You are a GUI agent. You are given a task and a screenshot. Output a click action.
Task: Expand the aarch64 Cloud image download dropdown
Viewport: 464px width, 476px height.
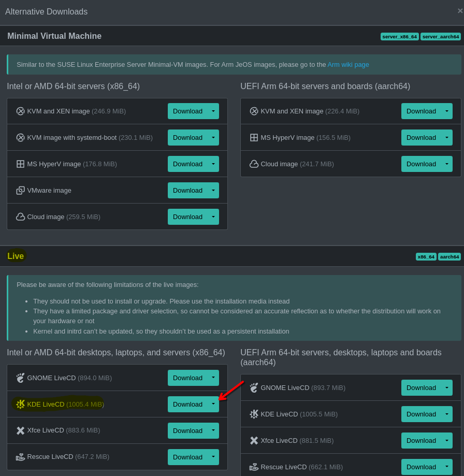[446, 164]
